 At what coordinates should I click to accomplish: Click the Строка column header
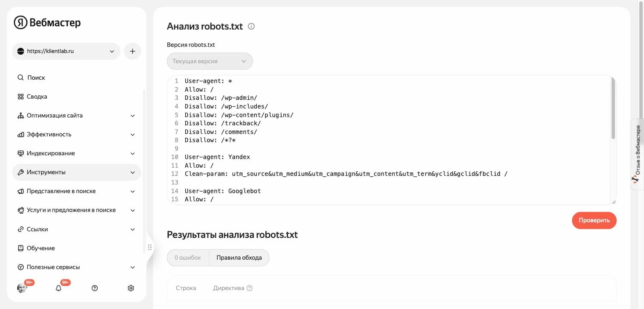pos(186,288)
